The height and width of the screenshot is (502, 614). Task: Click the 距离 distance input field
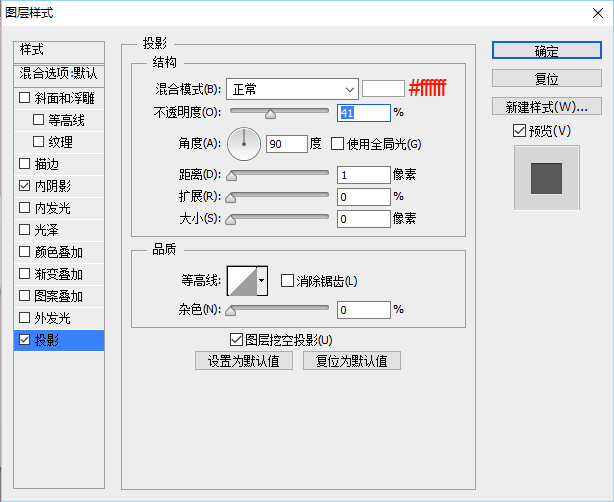tap(362, 174)
